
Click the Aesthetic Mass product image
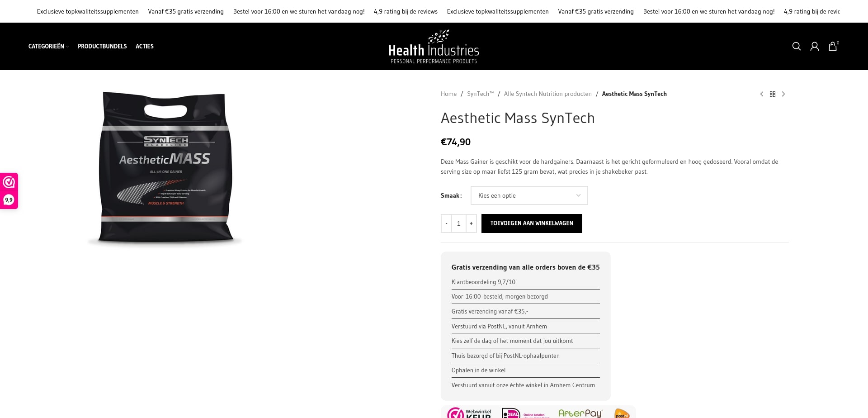point(165,168)
